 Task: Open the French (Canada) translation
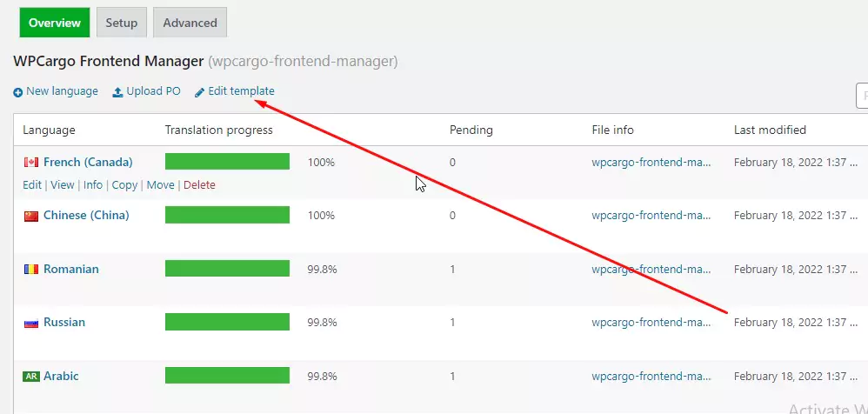(88, 162)
